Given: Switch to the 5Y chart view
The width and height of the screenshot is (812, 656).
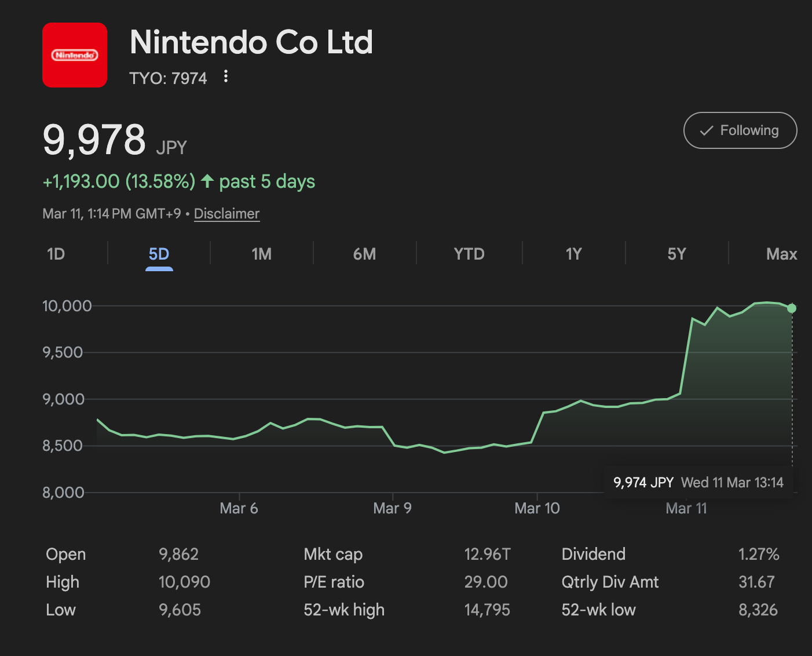Looking at the screenshot, I should [x=676, y=254].
